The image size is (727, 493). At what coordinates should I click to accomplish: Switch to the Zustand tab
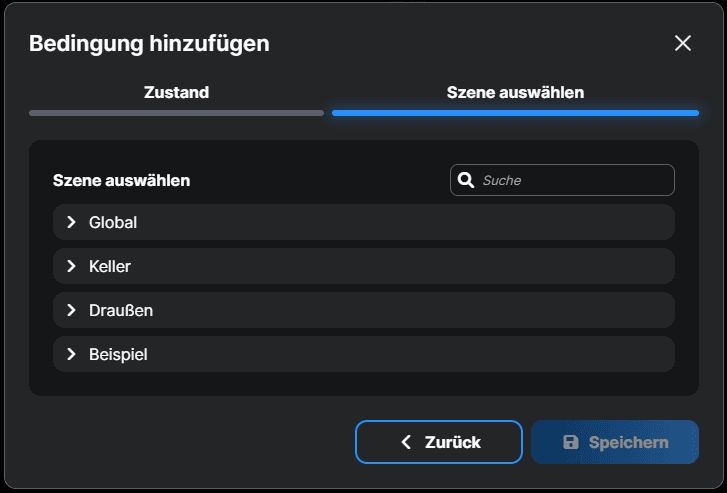click(176, 93)
